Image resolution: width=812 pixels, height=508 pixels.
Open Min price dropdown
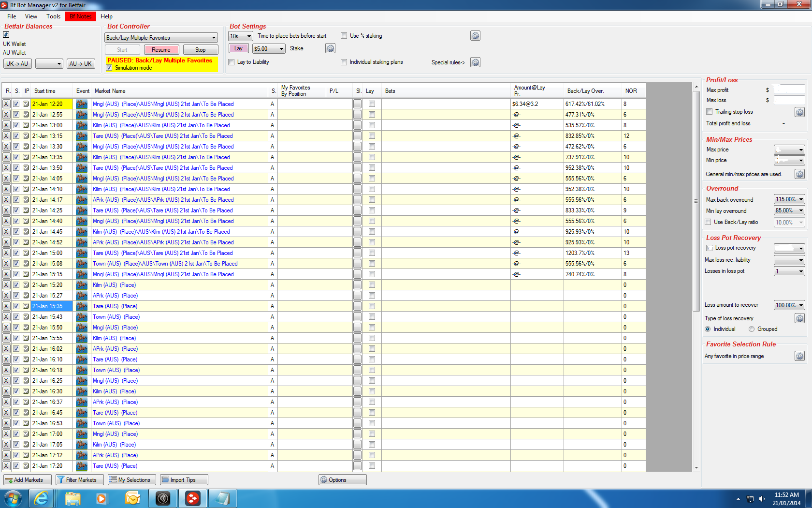point(789,160)
